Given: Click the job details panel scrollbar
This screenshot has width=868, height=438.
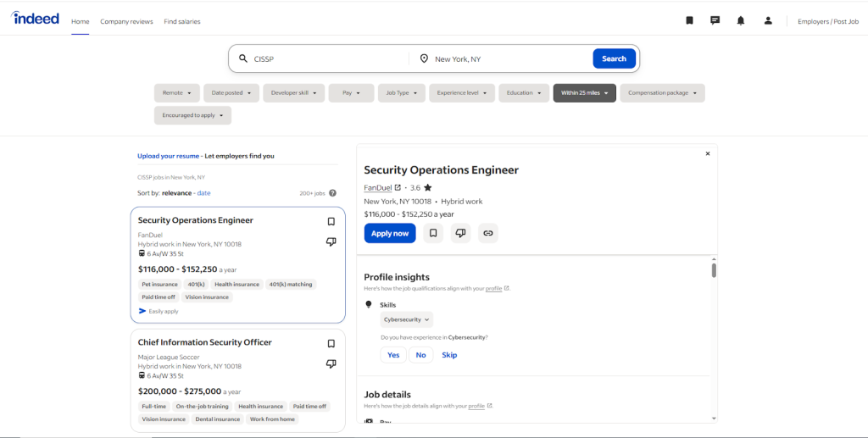Looking at the screenshot, I should coord(714,270).
